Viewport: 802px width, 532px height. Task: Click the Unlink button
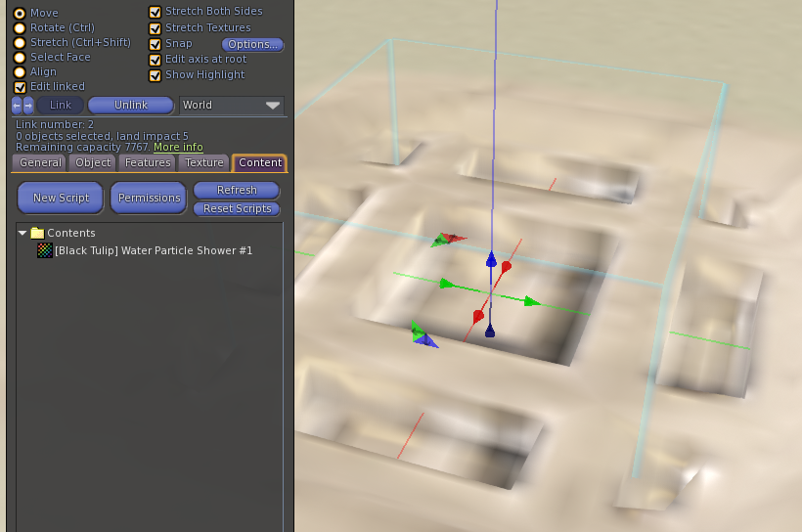point(131,105)
